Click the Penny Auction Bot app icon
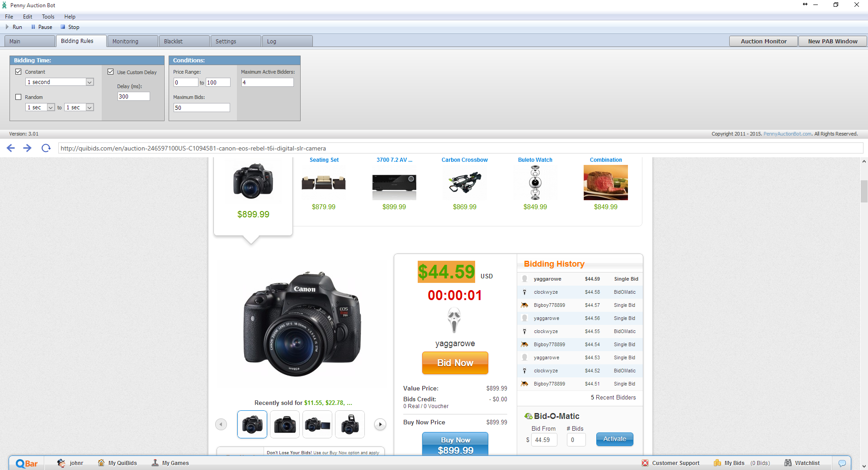 coord(5,5)
